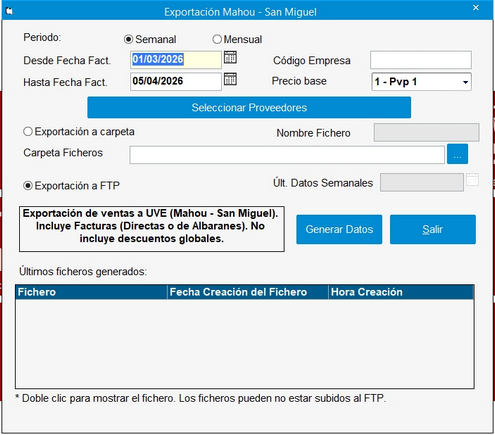Click the Hasta Fecha Fact. date field

click(176, 81)
